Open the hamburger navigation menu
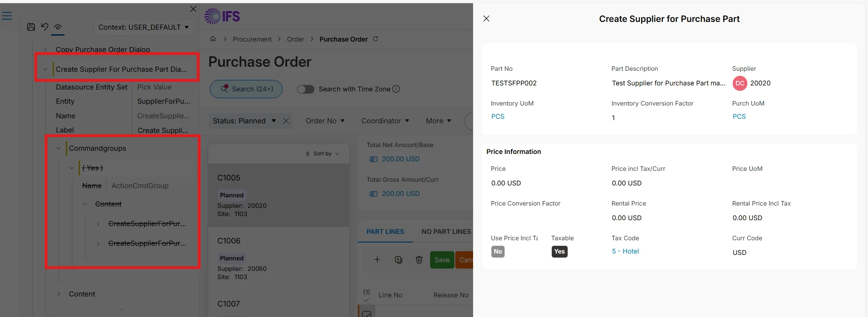 [x=7, y=16]
